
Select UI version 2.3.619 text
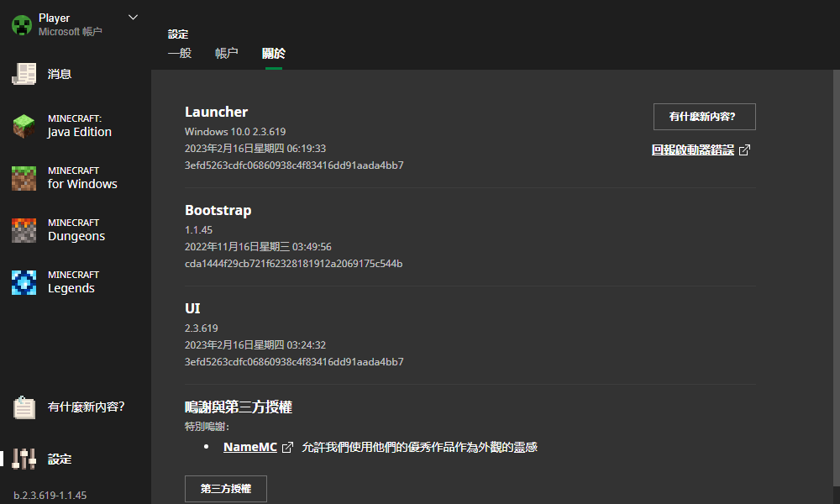coord(202,328)
